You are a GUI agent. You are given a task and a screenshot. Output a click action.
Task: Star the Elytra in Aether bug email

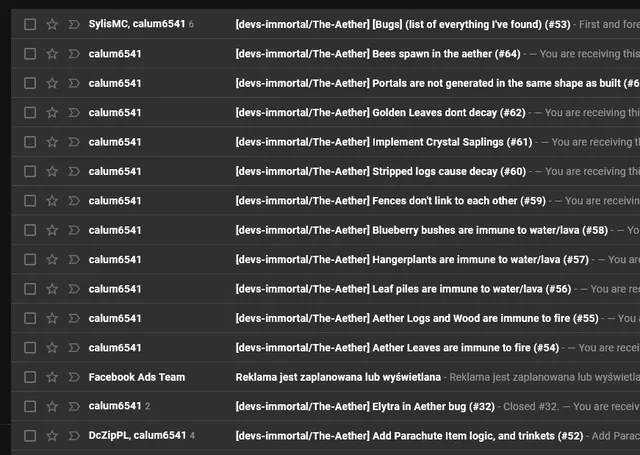(x=52, y=406)
